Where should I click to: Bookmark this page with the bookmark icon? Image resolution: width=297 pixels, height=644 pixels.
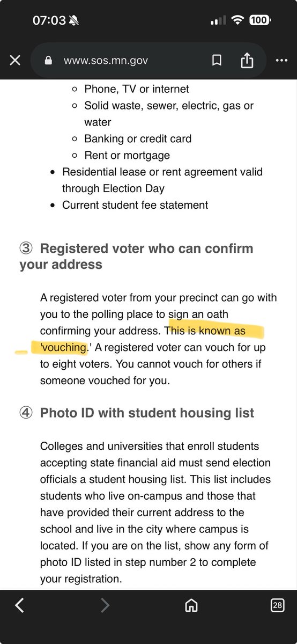click(x=216, y=61)
